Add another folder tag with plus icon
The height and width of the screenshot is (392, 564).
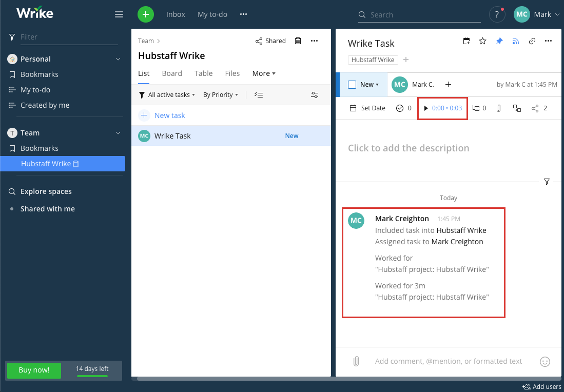(406, 60)
